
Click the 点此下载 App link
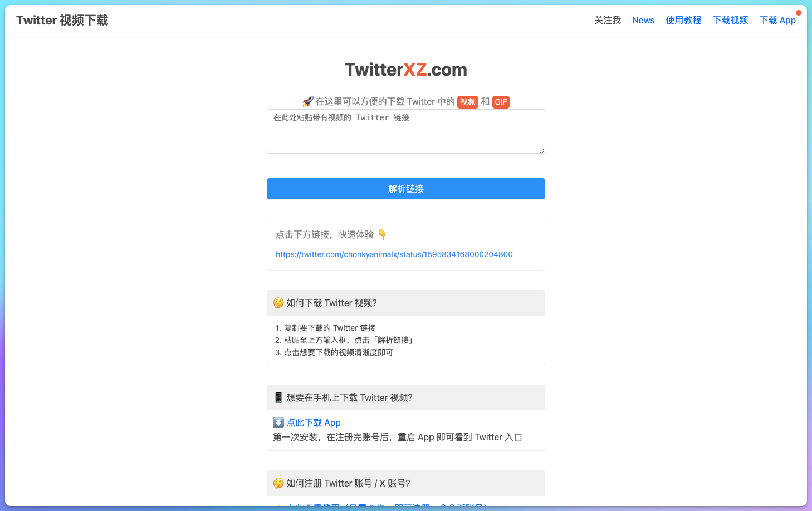314,422
